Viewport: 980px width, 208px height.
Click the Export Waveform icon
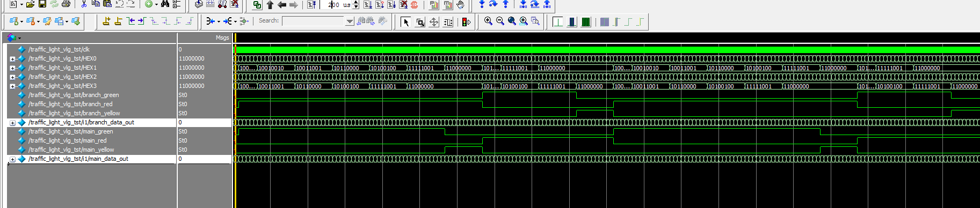(x=76, y=21)
